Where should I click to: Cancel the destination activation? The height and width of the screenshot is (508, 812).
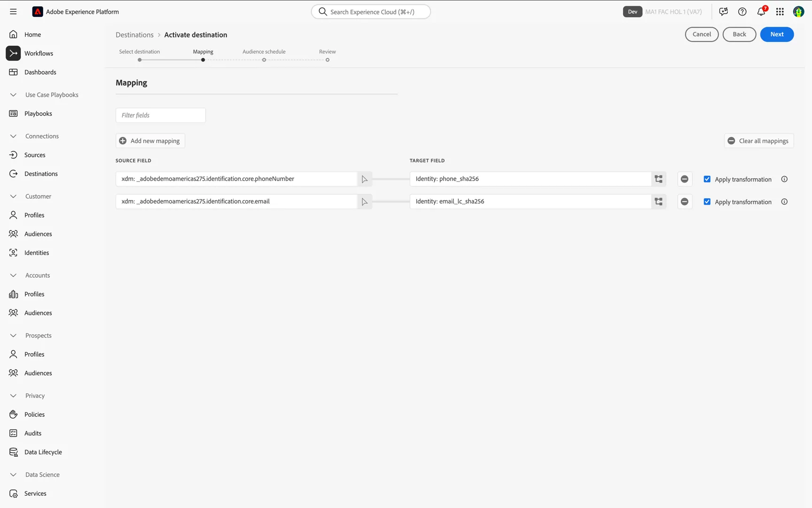click(x=702, y=34)
